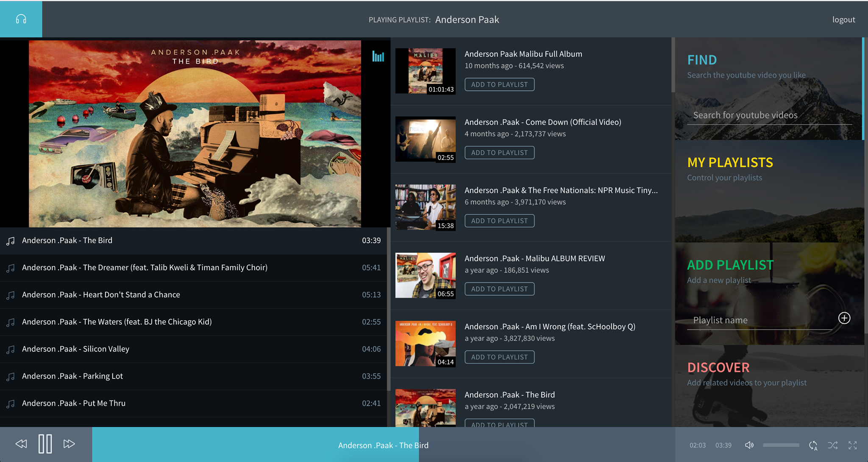Open the Discover panel
Screen dimensions: 868x462
718,367
